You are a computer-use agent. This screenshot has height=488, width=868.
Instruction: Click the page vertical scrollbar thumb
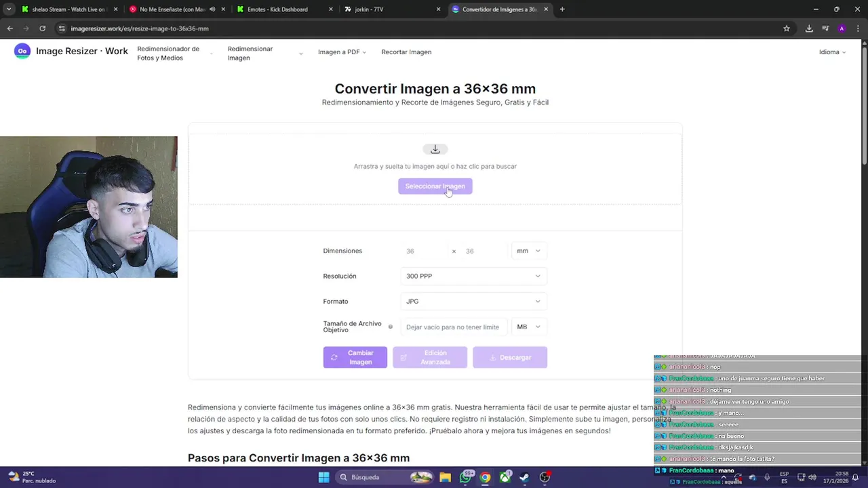click(x=865, y=105)
